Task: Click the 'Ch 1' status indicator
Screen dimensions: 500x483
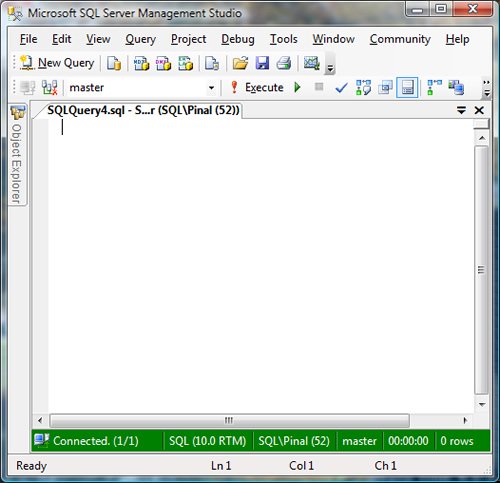Action: [385, 466]
